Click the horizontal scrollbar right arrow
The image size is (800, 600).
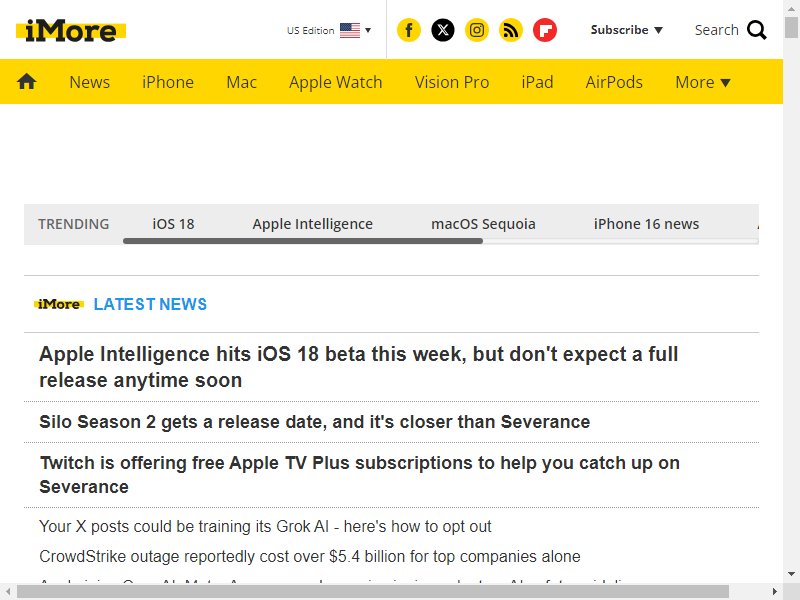774,592
